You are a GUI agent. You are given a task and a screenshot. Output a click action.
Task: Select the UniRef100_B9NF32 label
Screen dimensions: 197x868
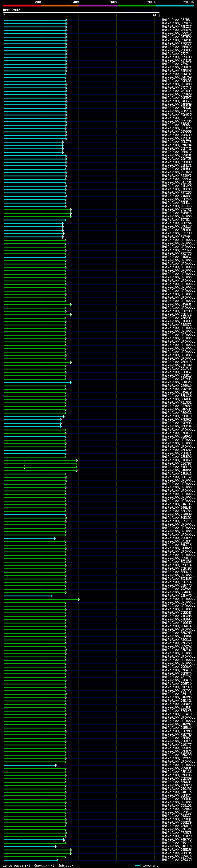click(177, 74)
